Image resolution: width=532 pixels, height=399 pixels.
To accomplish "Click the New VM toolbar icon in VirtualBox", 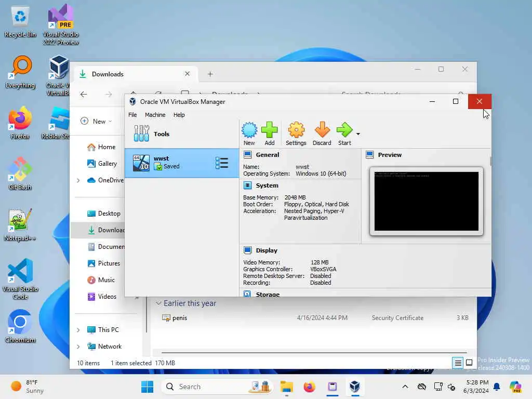I will click(249, 134).
